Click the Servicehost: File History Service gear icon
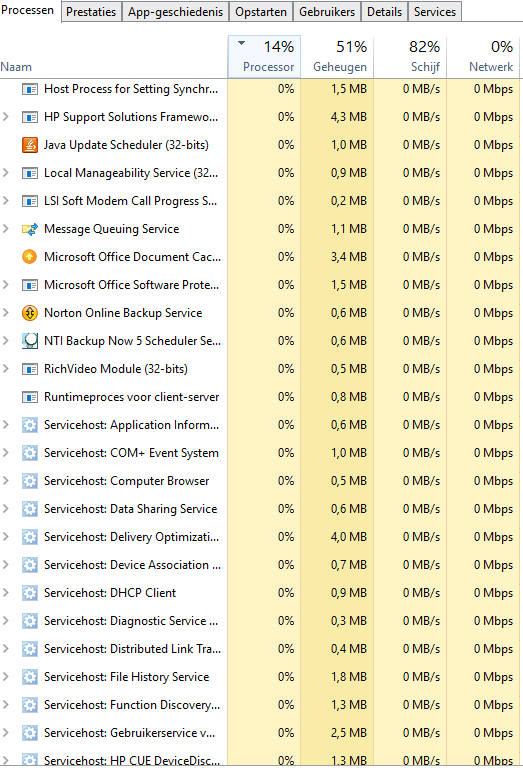 [x=30, y=677]
